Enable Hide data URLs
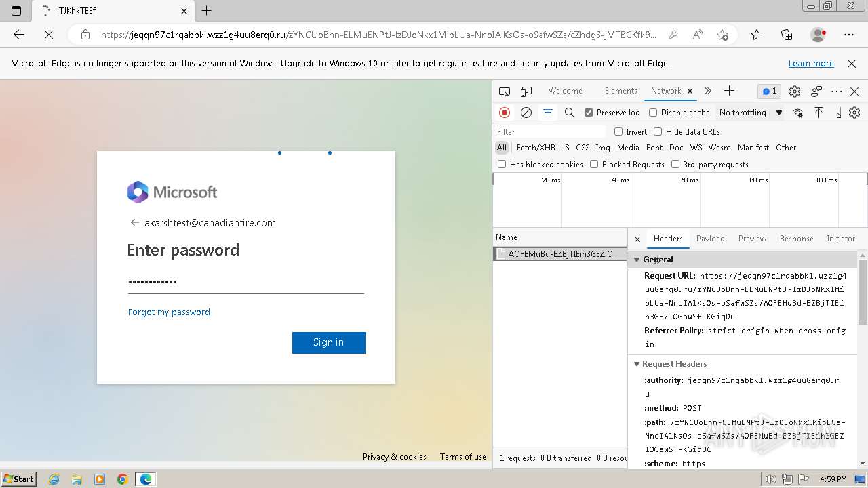The image size is (868, 488). [658, 131]
